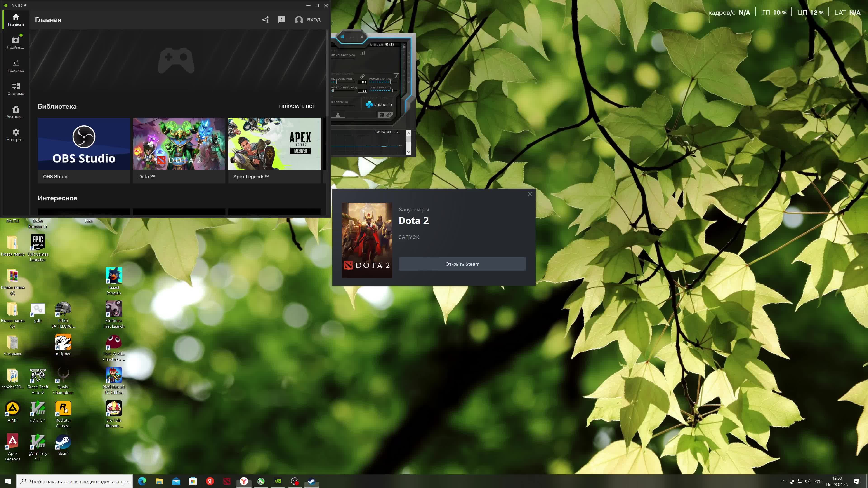
Task: Open the Graphics settings sidebar icon
Action: [16, 66]
